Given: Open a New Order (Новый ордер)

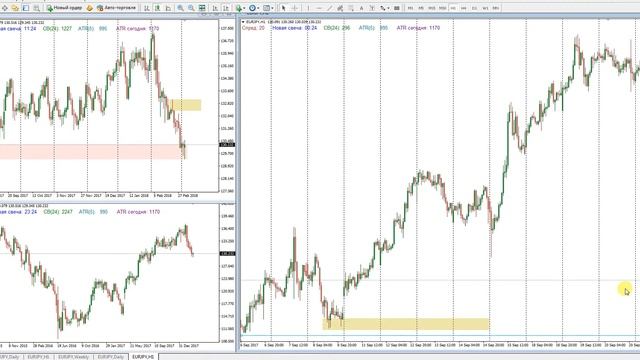Looking at the screenshot, I should click(x=64, y=8).
